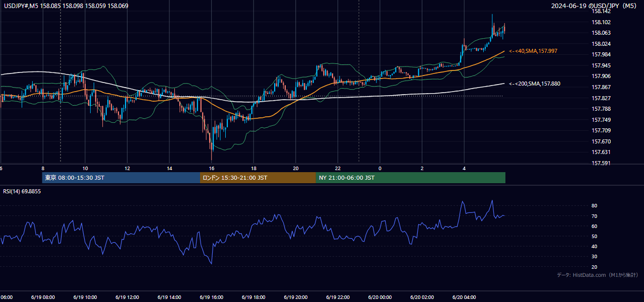Click price axis label 157.670
This screenshot has width=644, height=302.
(x=601, y=141)
